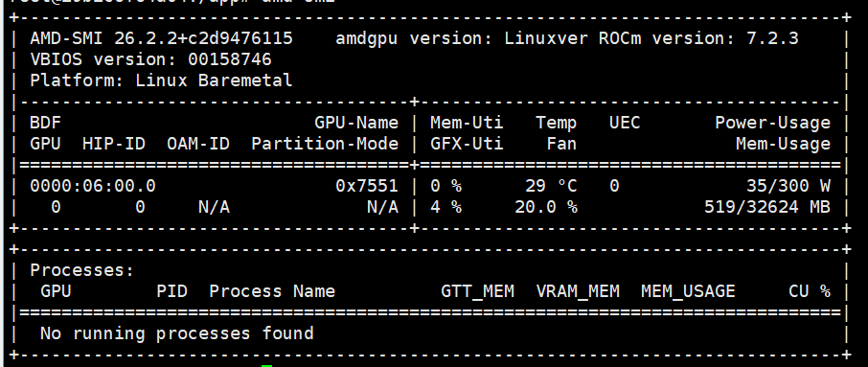Viewport: 868px width, 367px height.
Task: Click the N/A OAM-ID value
Action: coord(215,207)
